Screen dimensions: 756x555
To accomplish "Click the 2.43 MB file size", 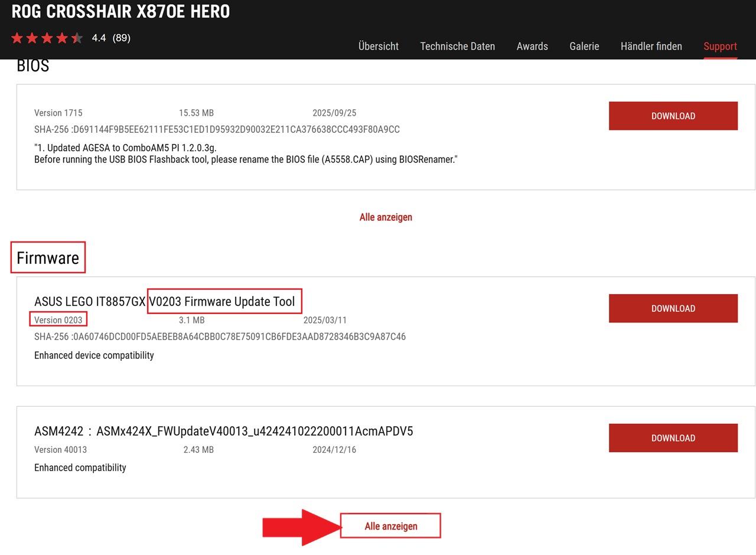I will tap(198, 449).
